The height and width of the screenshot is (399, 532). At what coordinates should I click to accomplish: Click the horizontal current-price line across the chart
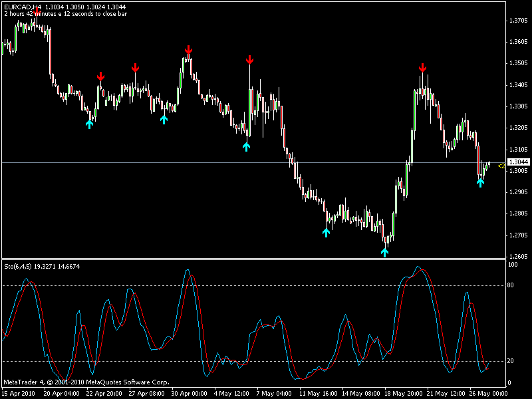pos(254,163)
